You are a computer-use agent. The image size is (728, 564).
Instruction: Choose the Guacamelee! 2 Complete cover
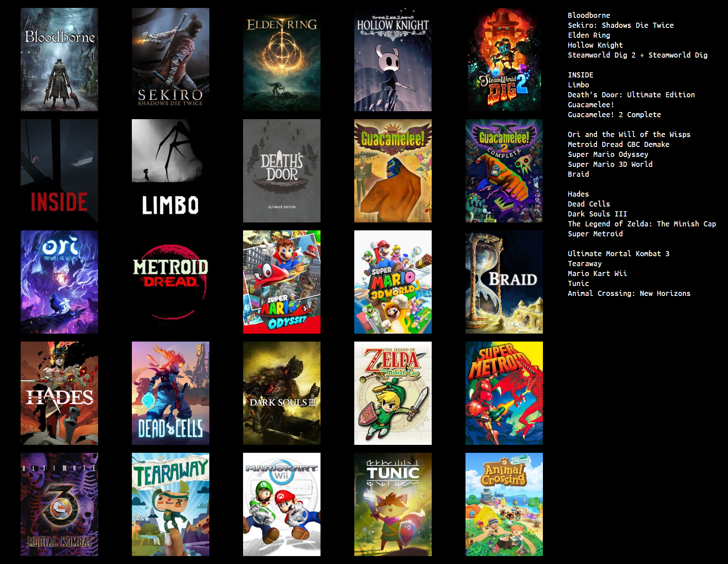click(x=504, y=171)
